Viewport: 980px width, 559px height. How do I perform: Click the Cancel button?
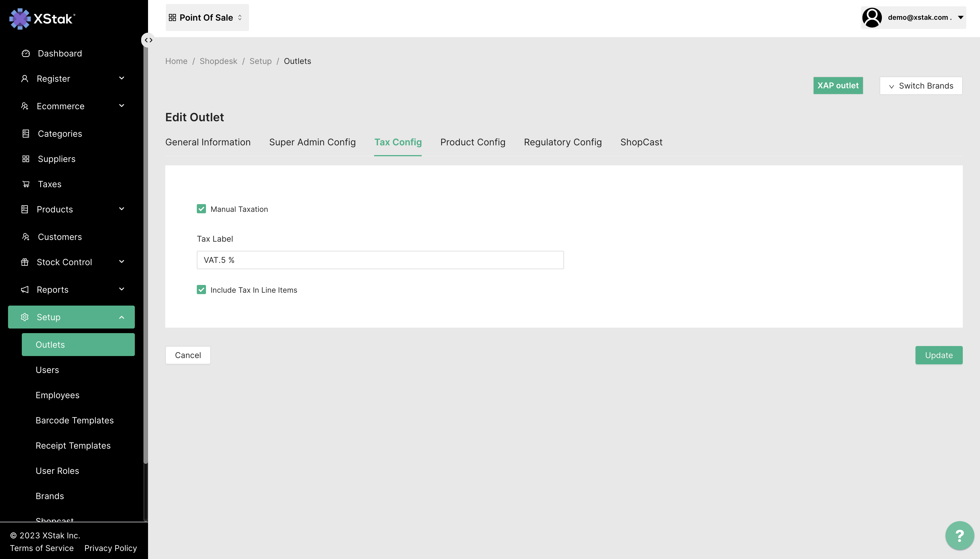(x=188, y=355)
